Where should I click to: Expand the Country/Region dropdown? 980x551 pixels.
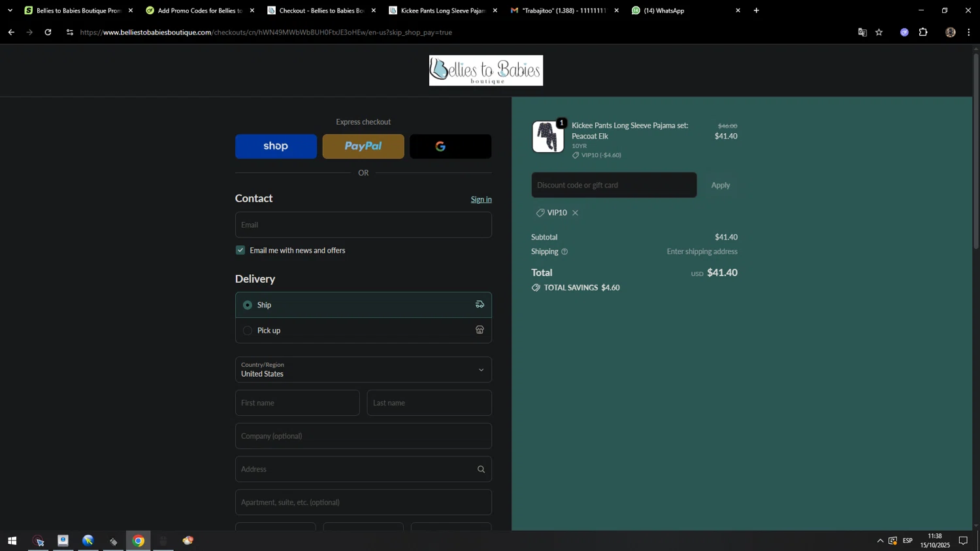(x=363, y=370)
